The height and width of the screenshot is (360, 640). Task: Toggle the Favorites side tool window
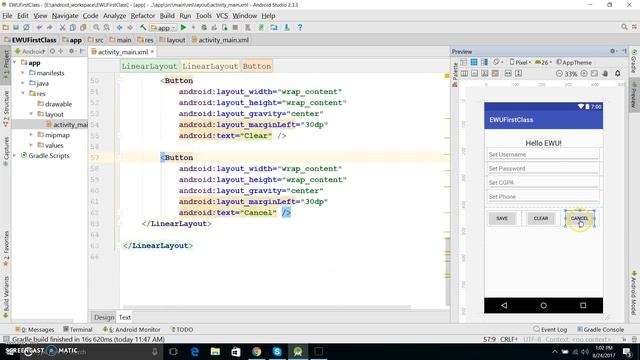[x=6, y=248]
